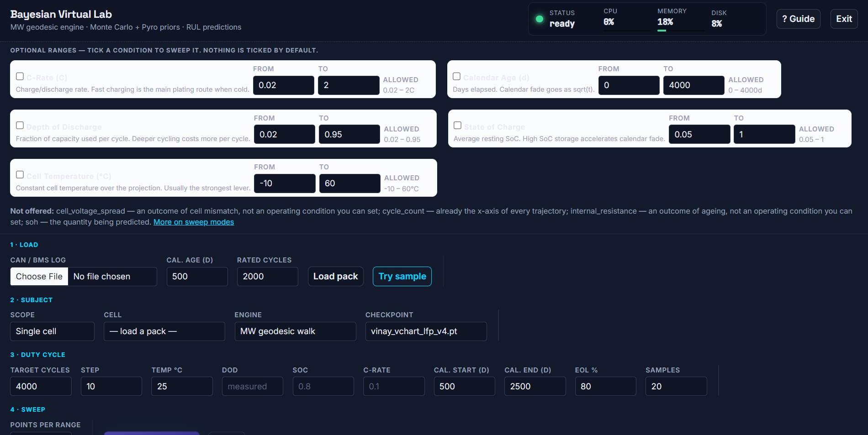Screen dimensions: 868x435
Task: Click the green status indicator dot
Action: click(x=540, y=19)
